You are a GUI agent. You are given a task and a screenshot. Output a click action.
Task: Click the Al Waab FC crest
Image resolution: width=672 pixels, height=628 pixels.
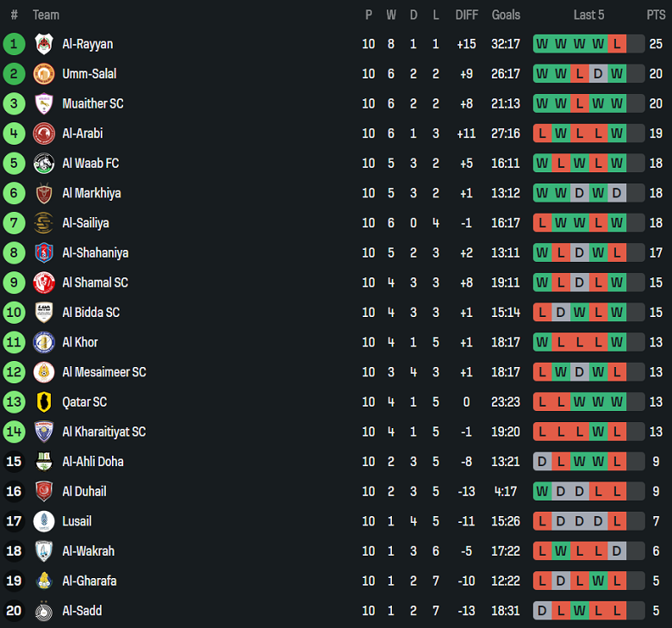click(x=44, y=164)
